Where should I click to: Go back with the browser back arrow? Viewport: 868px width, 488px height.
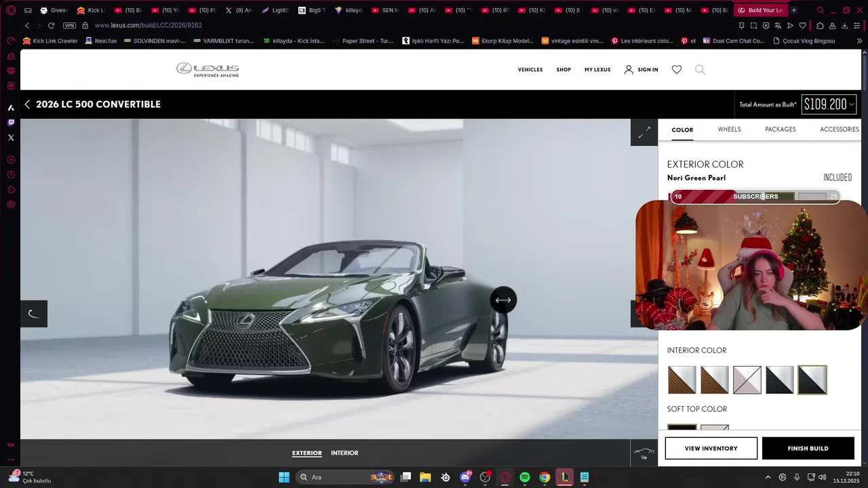tap(27, 25)
